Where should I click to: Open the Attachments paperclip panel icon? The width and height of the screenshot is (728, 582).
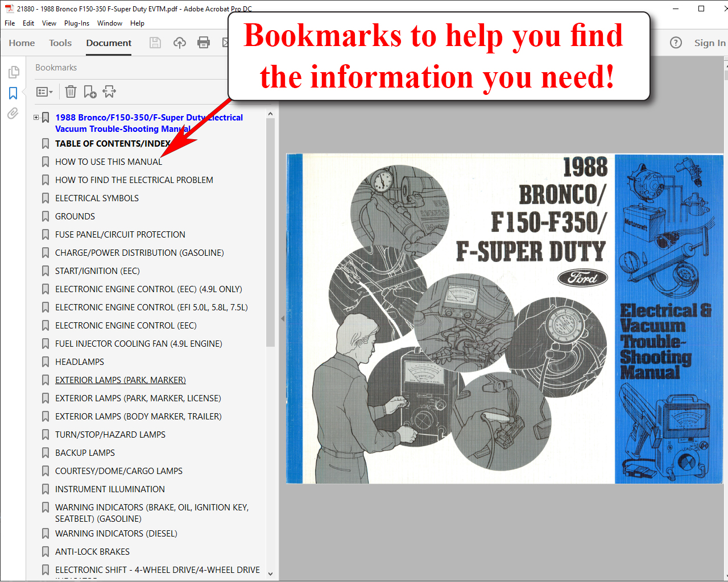point(13,113)
